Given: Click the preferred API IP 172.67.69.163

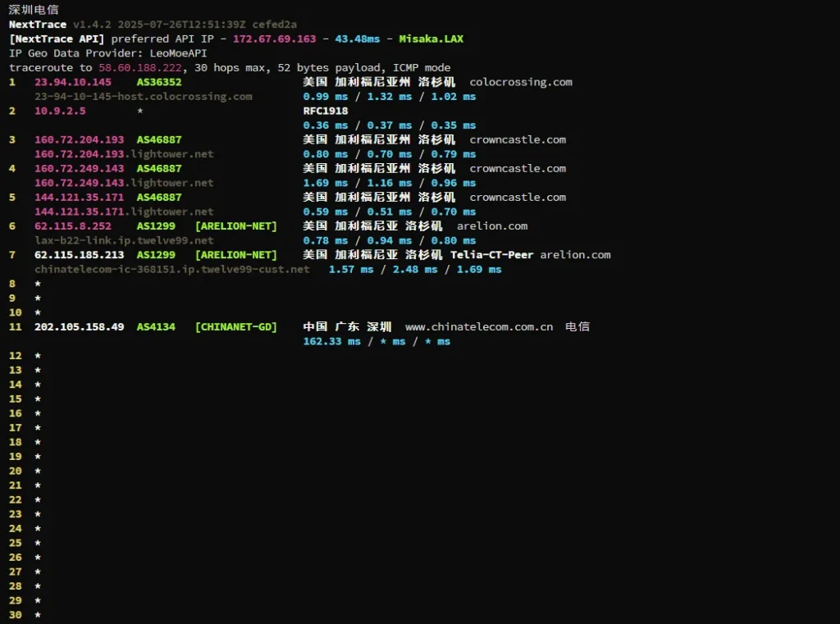Looking at the screenshot, I should tap(274, 39).
